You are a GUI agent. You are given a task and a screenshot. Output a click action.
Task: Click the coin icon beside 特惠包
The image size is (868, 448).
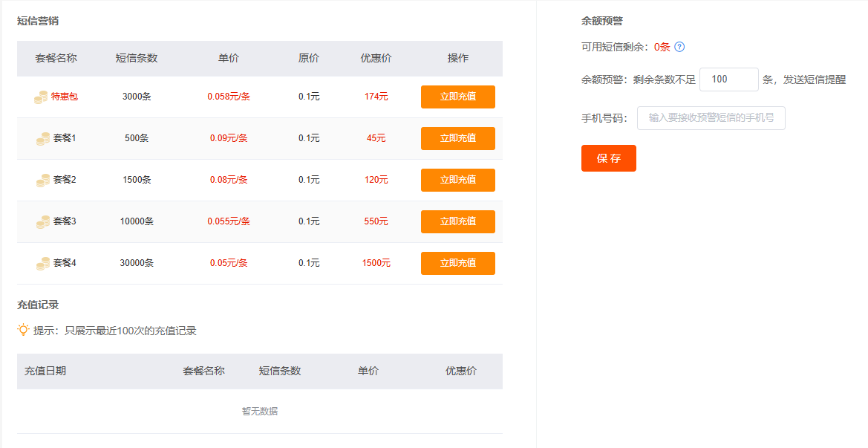tap(40, 97)
